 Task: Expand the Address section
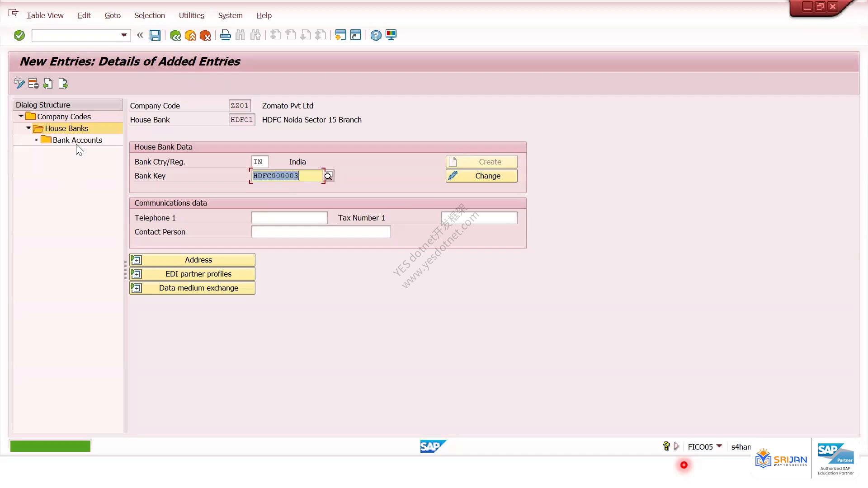pyautogui.click(x=193, y=260)
